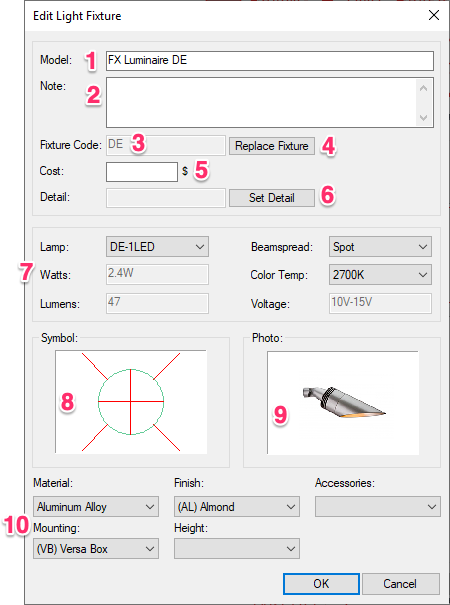450x605 pixels.
Task: Click into the Model text field
Action: click(270, 61)
